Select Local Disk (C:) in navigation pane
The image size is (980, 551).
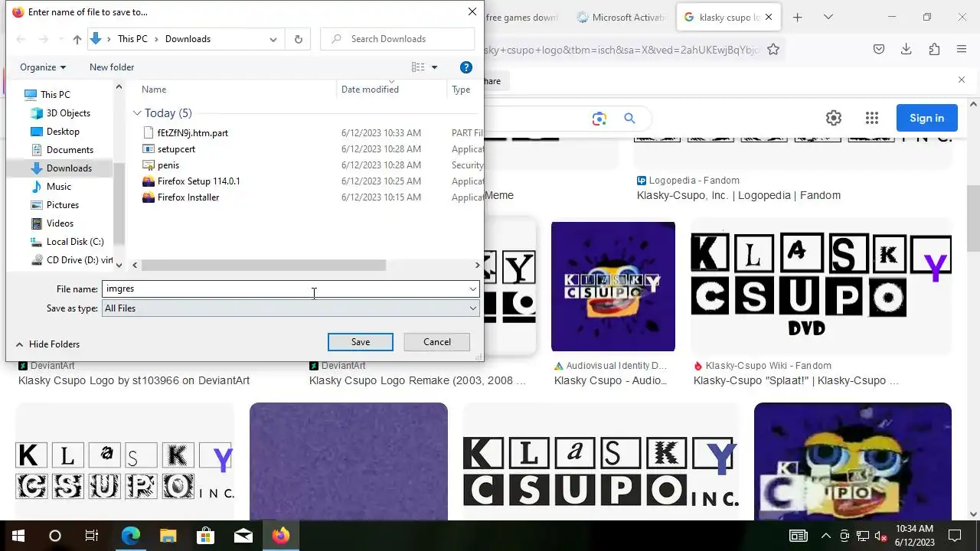pos(74,242)
